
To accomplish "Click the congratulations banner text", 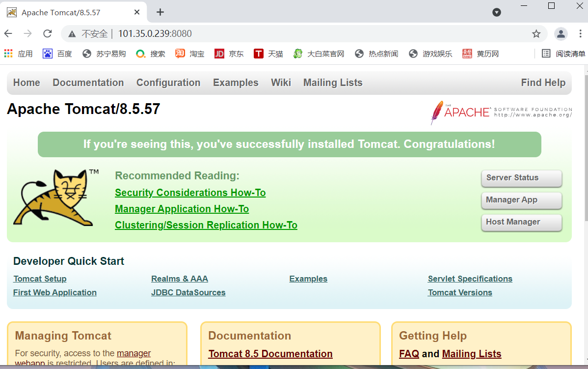I will (x=289, y=144).
